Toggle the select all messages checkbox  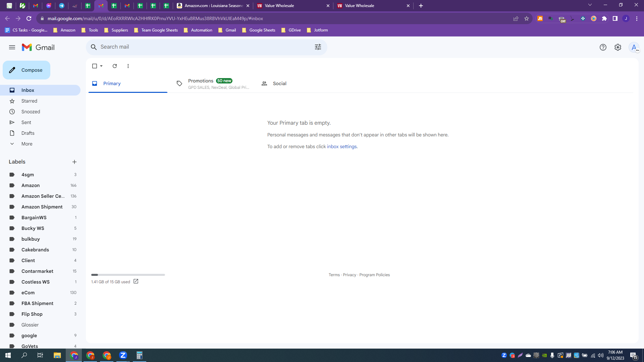point(95,66)
